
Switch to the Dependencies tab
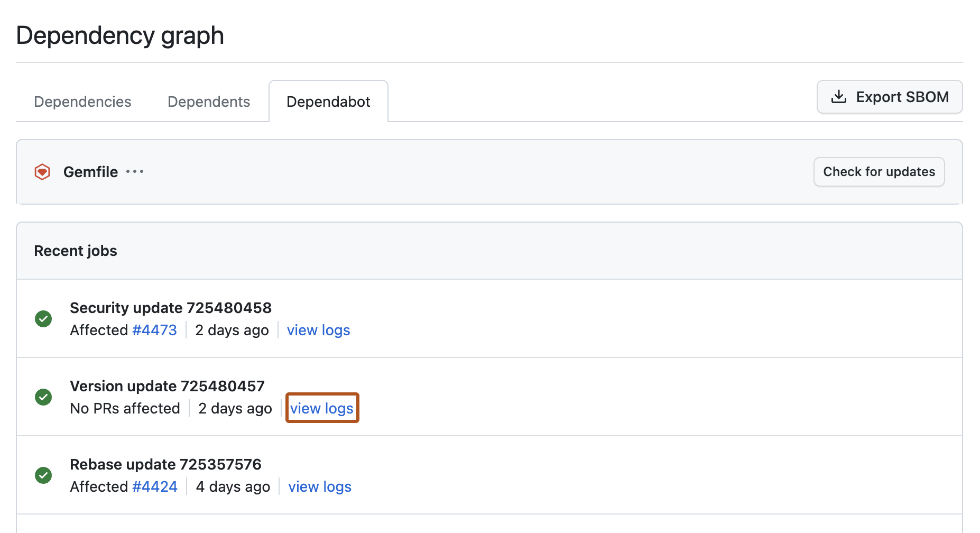82,102
